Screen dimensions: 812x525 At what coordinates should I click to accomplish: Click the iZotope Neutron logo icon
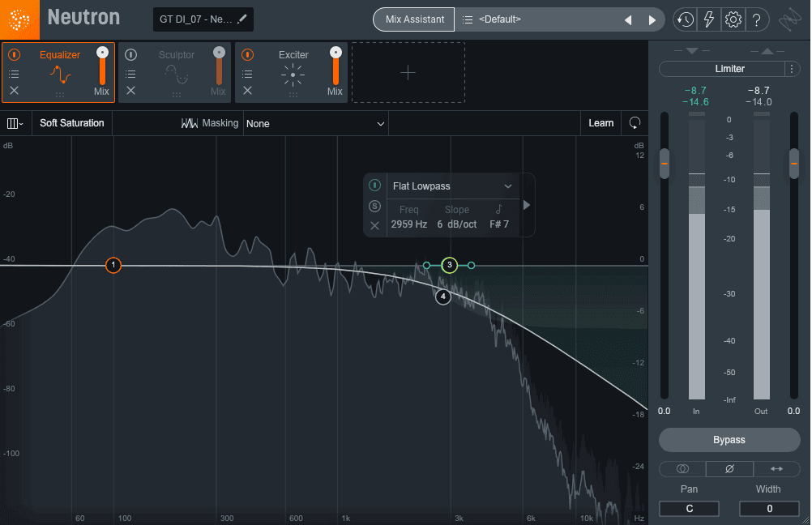click(19, 19)
